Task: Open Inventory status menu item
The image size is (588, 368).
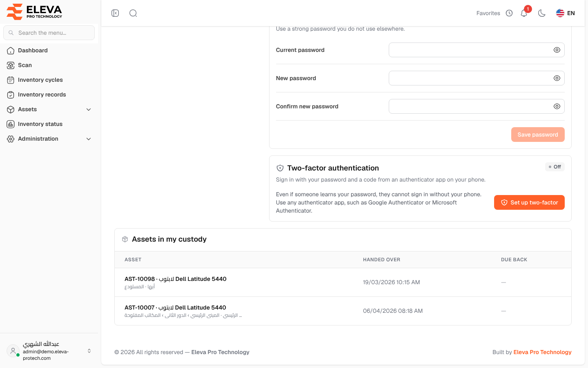Action: point(49,124)
